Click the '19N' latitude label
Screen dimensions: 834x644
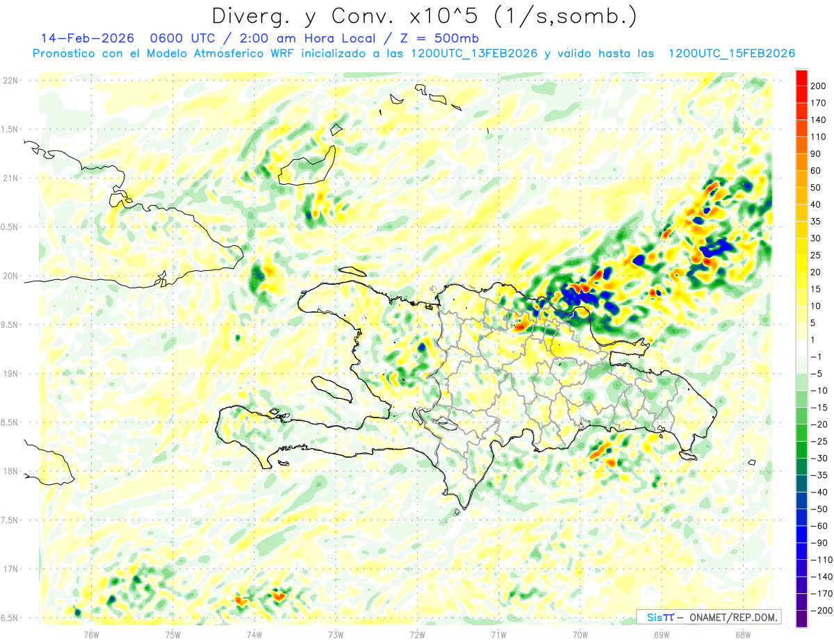10,374
